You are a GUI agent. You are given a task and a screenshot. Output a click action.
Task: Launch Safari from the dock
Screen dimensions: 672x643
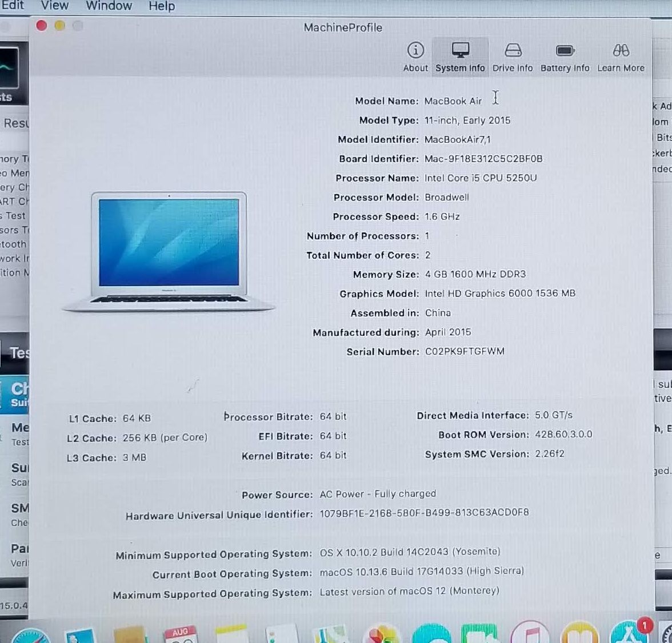[31, 635]
